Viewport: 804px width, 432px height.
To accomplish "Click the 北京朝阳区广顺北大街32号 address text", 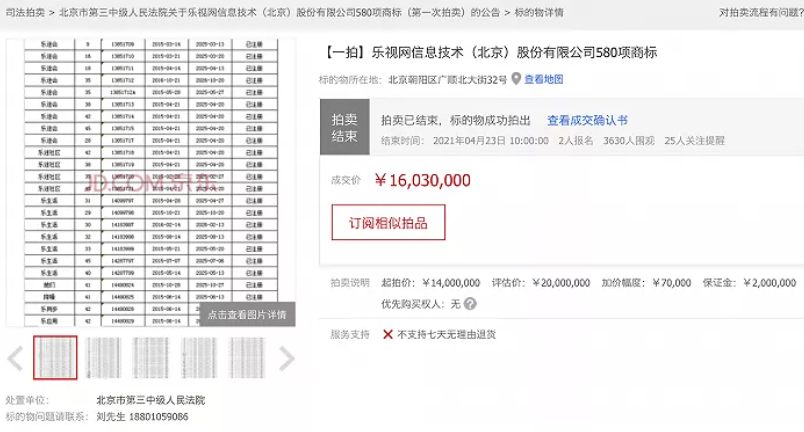I will pyautogui.click(x=448, y=79).
